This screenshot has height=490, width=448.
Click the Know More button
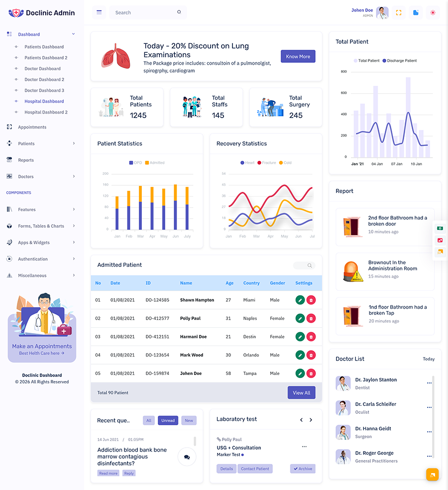click(x=298, y=56)
